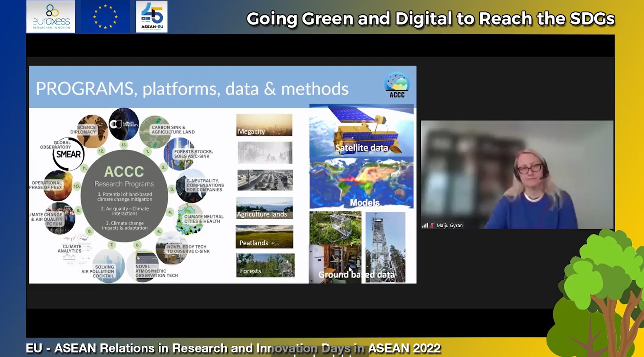
Task: Click the ASEAN-EU 45 anniversary logo
Action: pyautogui.click(x=152, y=16)
